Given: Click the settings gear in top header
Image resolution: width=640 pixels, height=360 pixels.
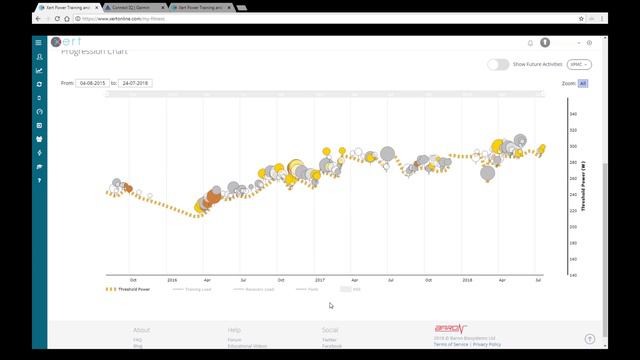Looking at the screenshot, I should coord(589,42).
